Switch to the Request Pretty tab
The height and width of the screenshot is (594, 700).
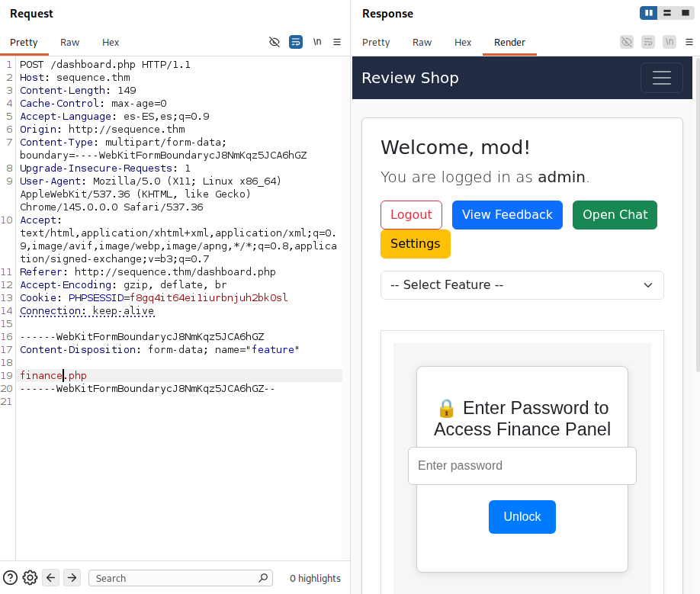24,43
